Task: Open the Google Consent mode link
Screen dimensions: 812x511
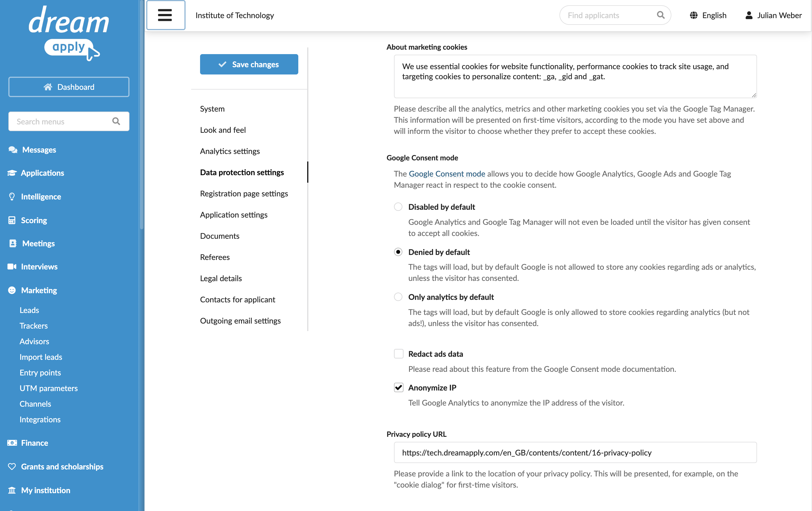Action: pos(447,173)
